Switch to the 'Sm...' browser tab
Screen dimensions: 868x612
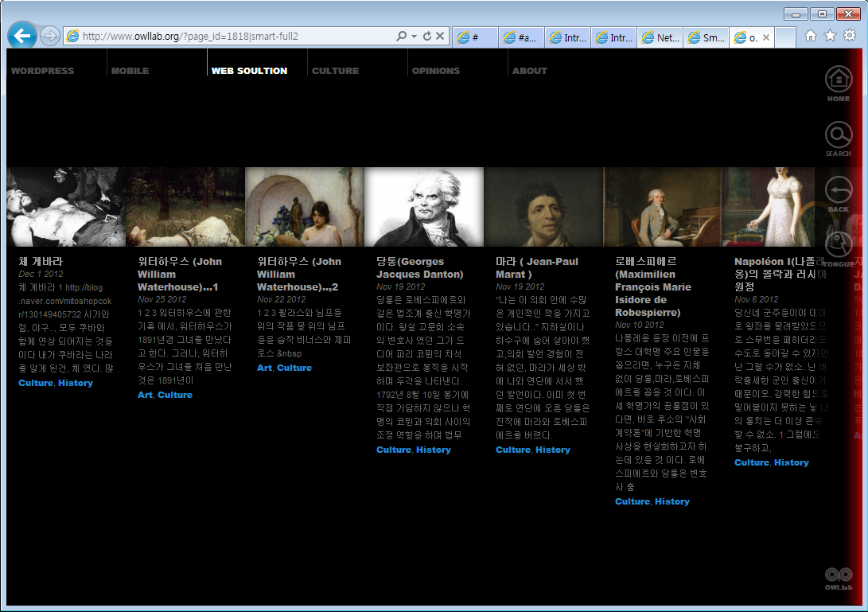706,37
